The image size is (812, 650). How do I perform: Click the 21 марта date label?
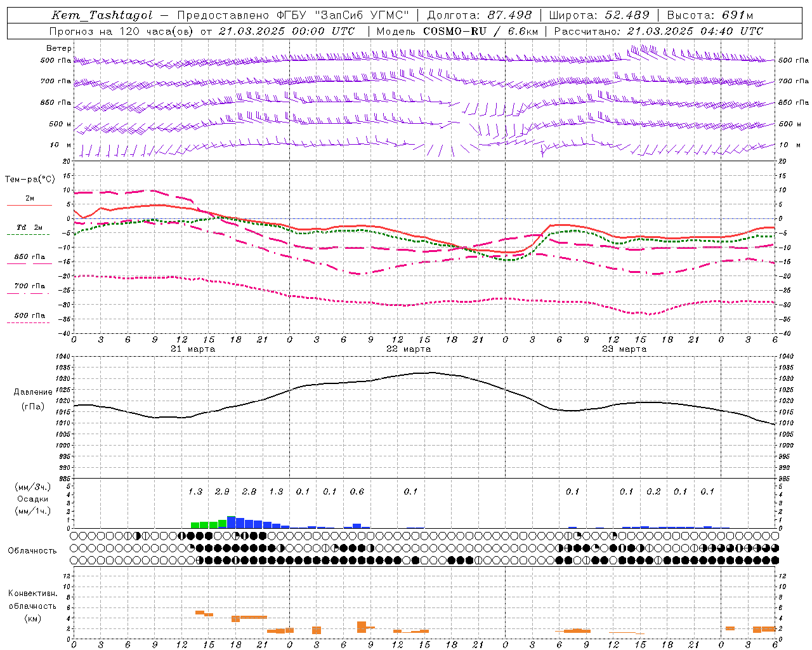(193, 349)
